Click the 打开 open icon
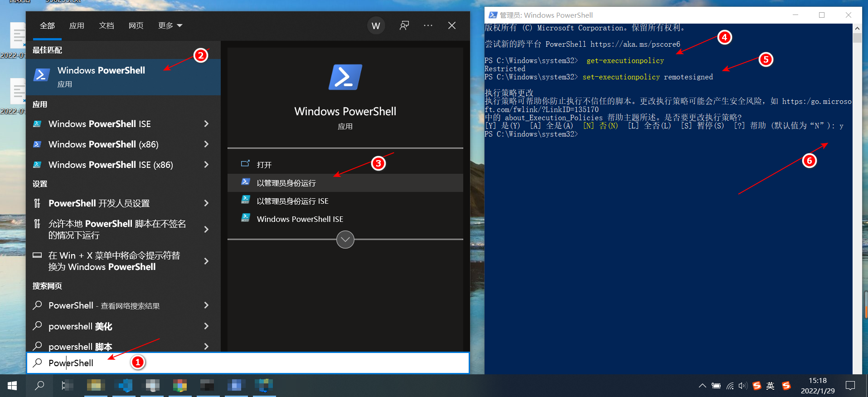This screenshot has height=397, width=868. coord(245,164)
